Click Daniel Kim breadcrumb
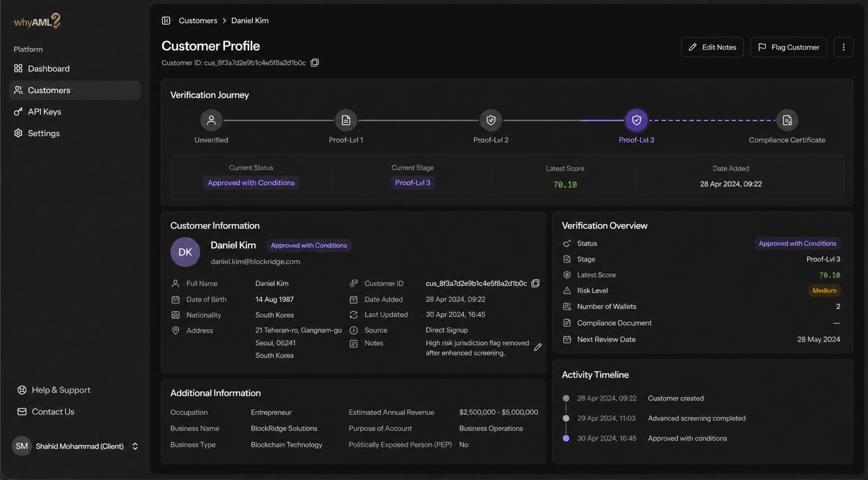This screenshot has height=480, width=868. point(250,21)
